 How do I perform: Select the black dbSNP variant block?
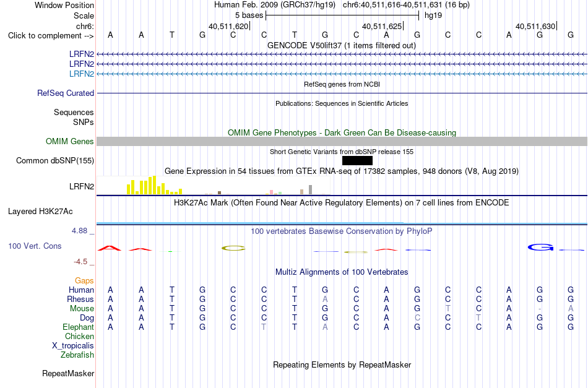point(357,160)
